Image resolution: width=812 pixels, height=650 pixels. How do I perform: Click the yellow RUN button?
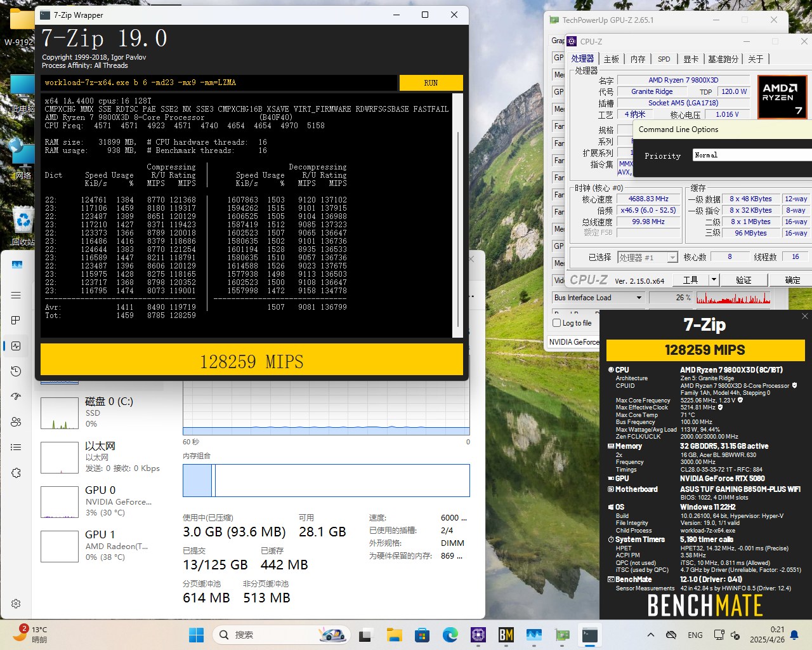pyautogui.click(x=431, y=83)
